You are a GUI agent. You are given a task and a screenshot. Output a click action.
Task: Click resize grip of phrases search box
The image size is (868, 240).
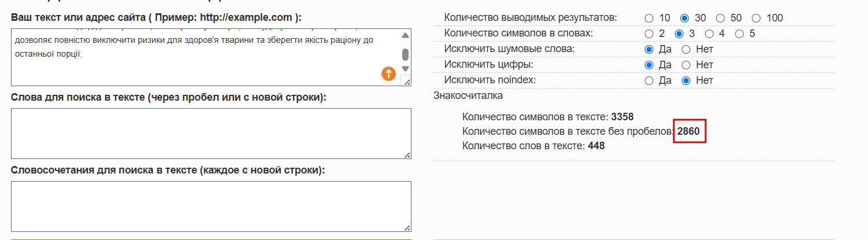click(407, 228)
